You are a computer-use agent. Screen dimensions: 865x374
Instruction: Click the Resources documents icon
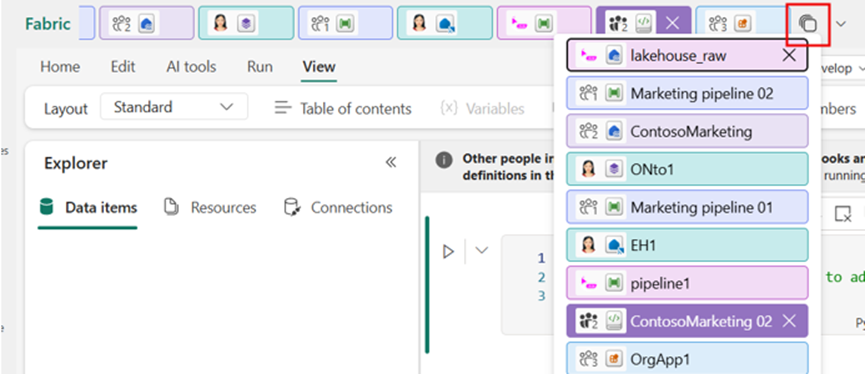point(172,207)
